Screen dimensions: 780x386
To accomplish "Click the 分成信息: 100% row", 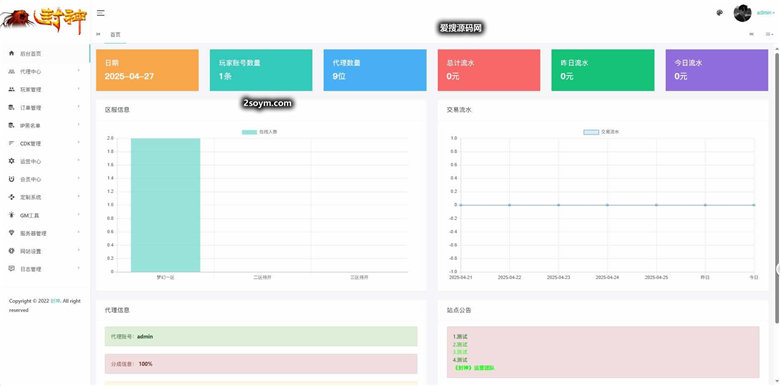I will (x=261, y=364).
